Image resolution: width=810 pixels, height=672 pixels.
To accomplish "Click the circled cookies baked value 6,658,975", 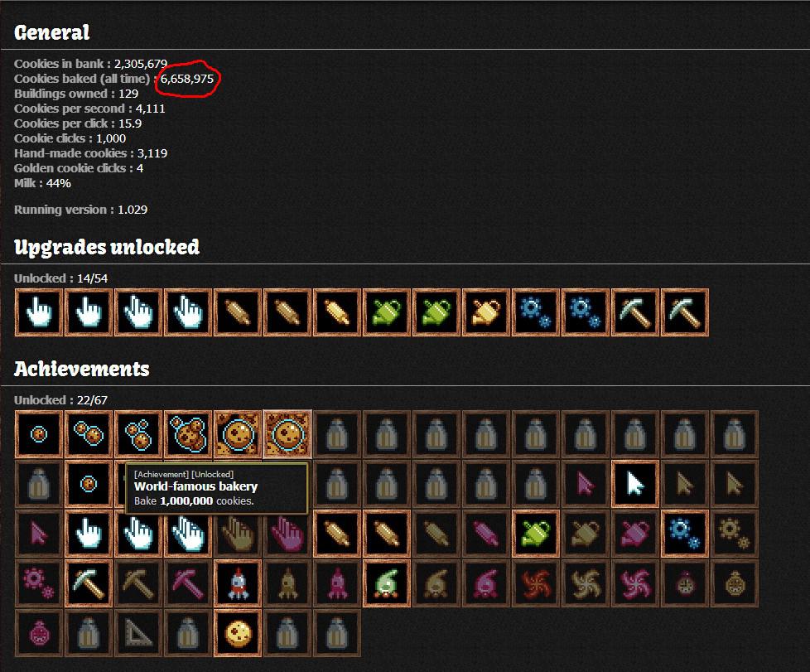I will [x=187, y=79].
